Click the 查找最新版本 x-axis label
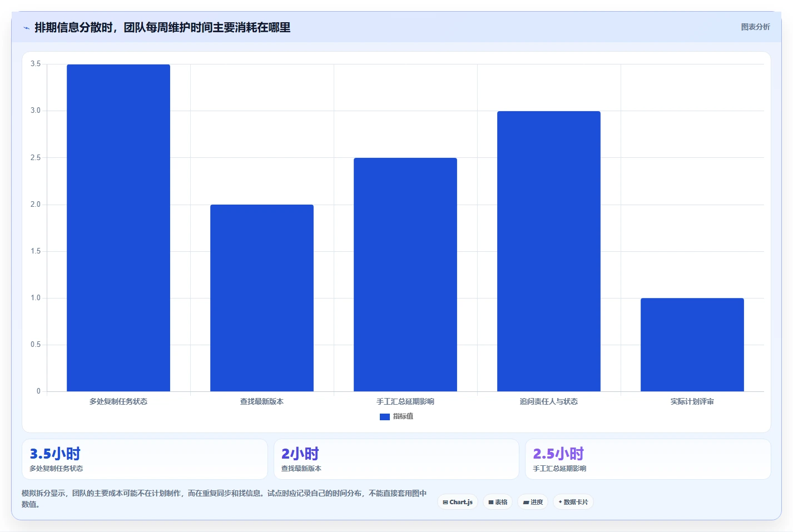Image resolution: width=793 pixels, height=532 pixels. pos(262,401)
